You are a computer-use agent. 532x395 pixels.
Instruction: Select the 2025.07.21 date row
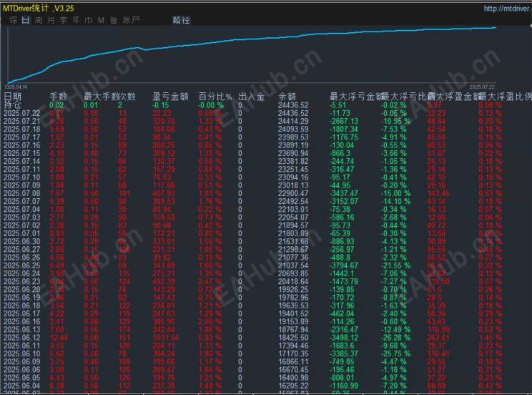(21, 121)
